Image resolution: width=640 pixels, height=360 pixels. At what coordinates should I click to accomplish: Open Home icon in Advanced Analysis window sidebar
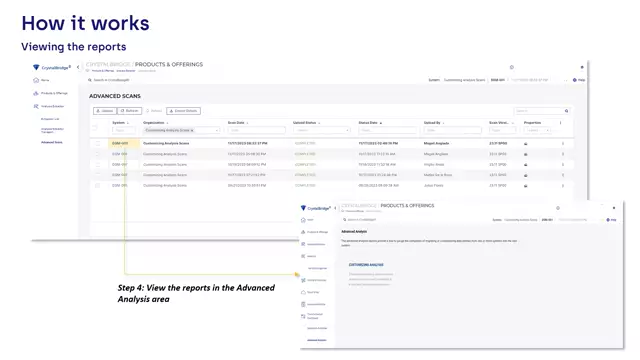click(x=303, y=220)
